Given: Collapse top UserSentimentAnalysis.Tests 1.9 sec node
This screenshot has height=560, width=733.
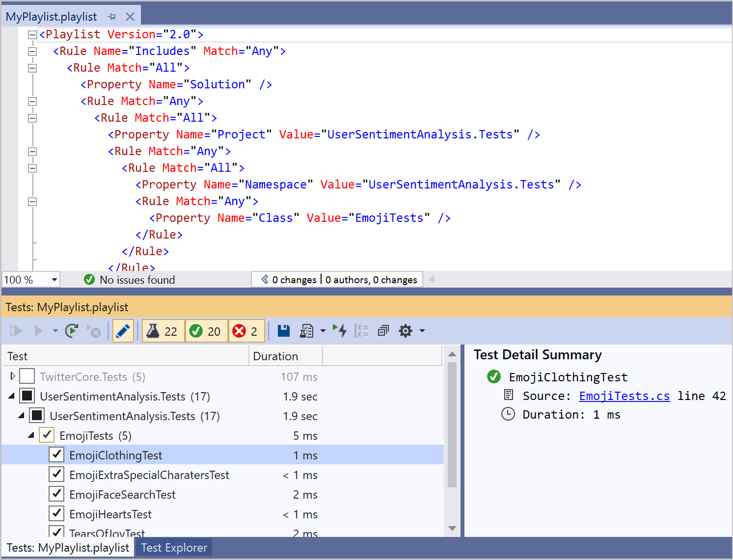Looking at the screenshot, I should click(x=11, y=396).
